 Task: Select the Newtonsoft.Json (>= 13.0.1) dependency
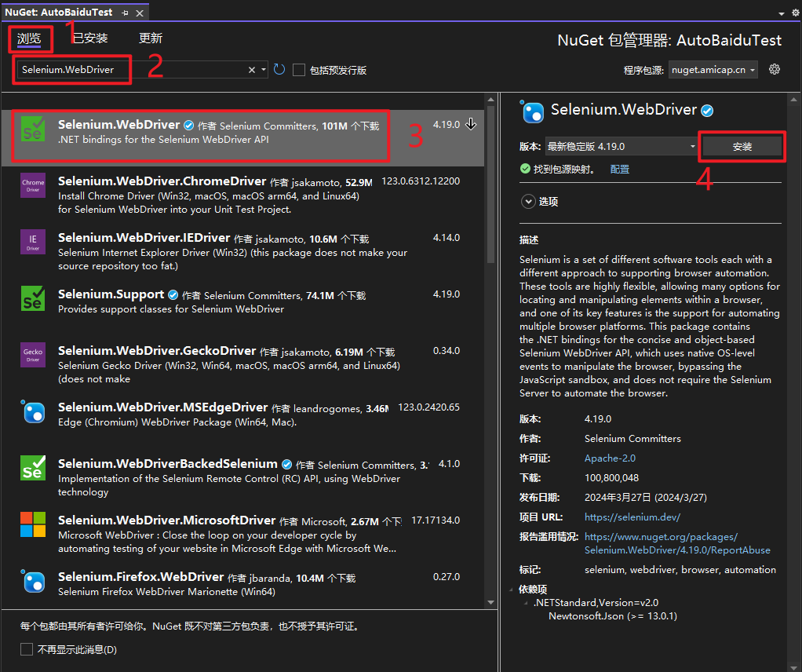tap(613, 616)
